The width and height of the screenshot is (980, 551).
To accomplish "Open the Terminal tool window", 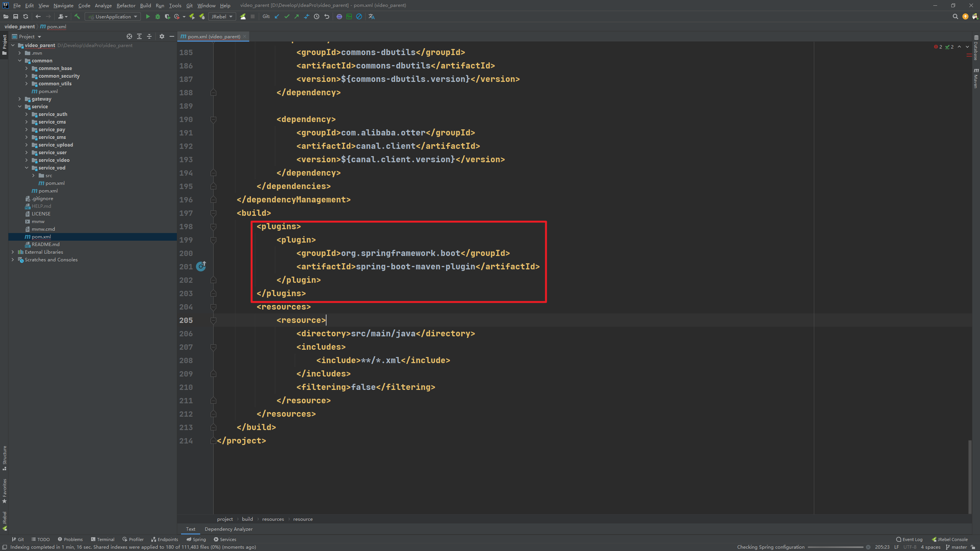I will 103,540.
